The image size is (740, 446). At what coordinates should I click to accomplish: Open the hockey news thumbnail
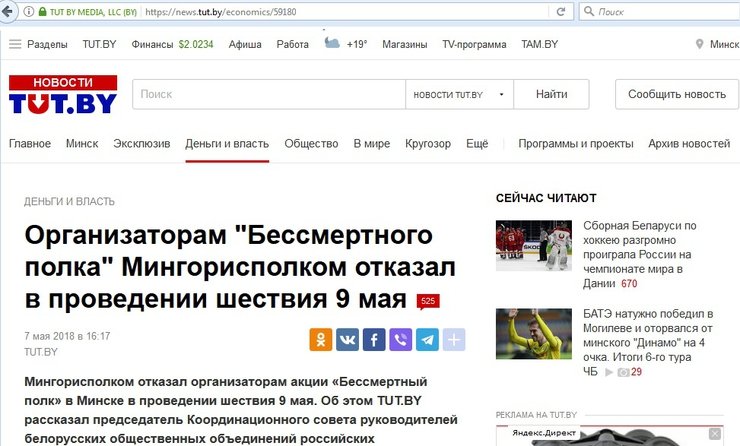pos(534,247)
